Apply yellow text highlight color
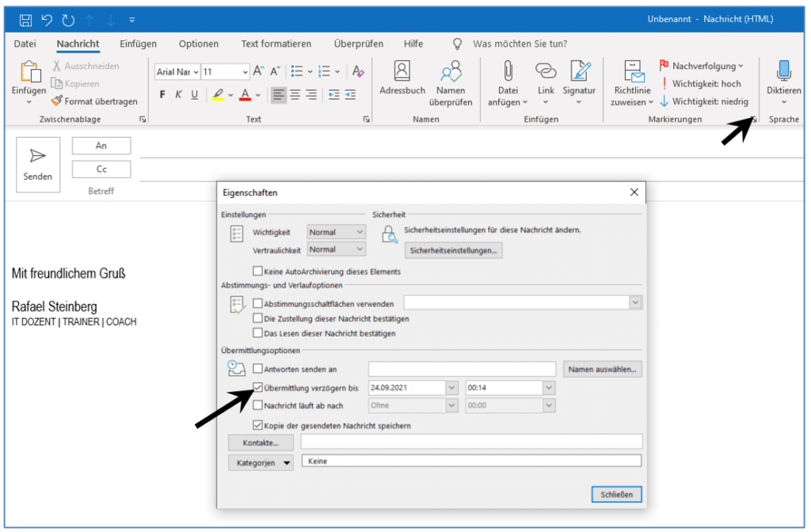This screenshot has width=811, height=532. 218,95
